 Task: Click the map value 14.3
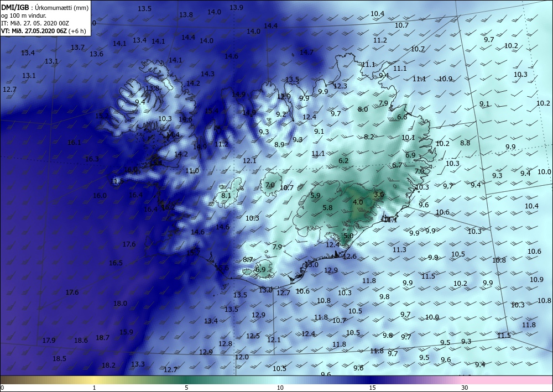pos(207,74)
